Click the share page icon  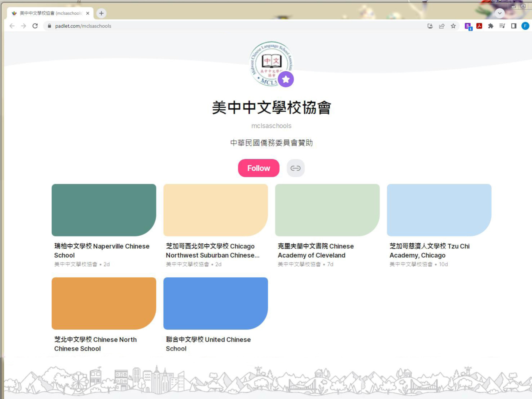[x=442, y=26]
